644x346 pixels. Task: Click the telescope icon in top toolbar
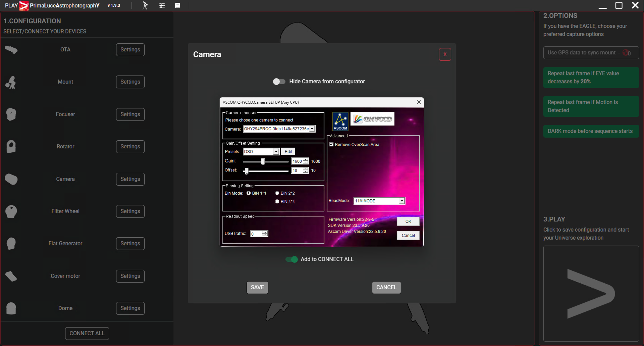[x=145, y=5]
